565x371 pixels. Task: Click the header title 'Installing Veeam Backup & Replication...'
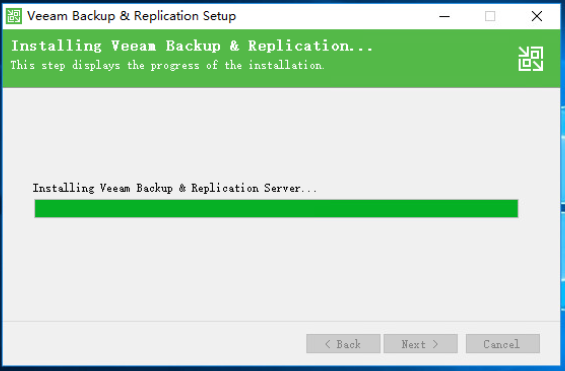[192, 46]
